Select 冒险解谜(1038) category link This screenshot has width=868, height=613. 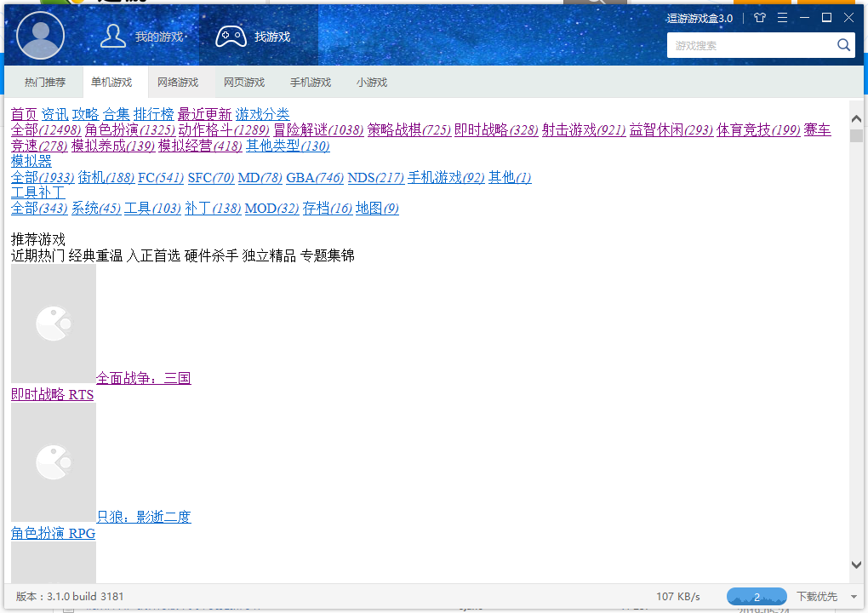318,129
